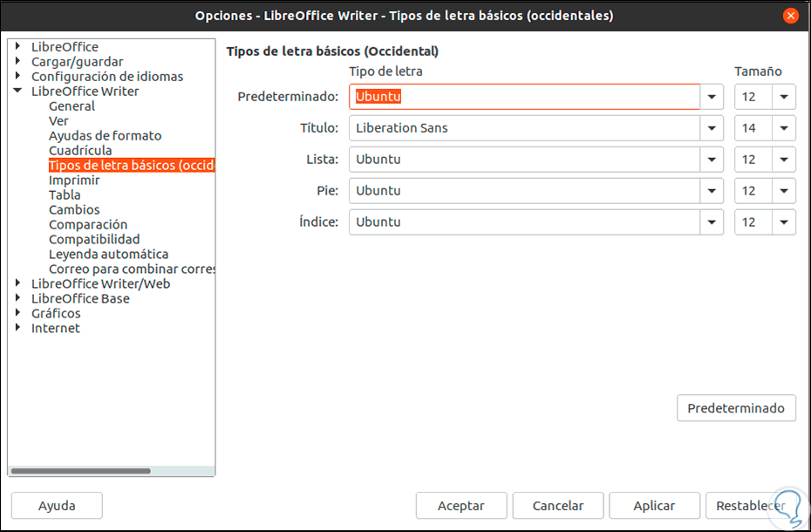Open the Índice size dropdown
Screen dimensions: 811x532
coord(784,222)
